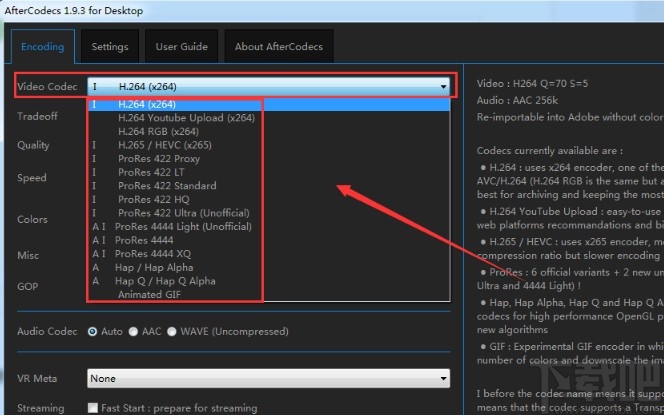Click the Tradeoff label
This screenshot has height=415, width=664.
(37, 116)
